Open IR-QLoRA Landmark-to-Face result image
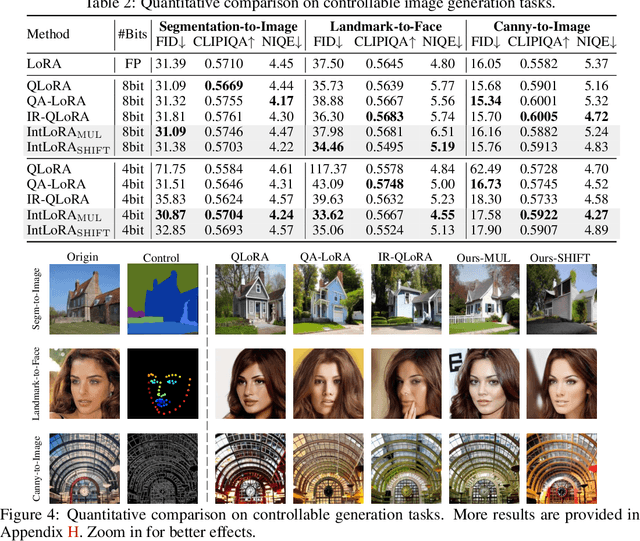 pyautogui.click(x=406, y=383)
